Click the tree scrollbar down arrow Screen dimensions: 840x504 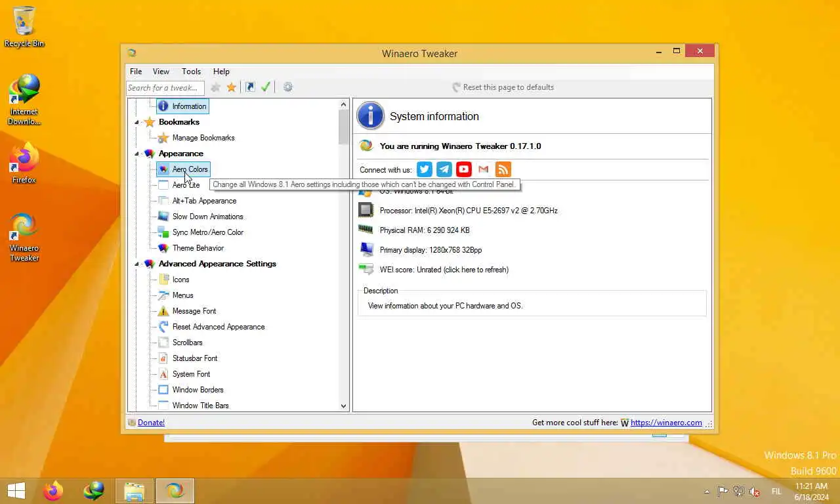pyautogui.click(x=343, y=406)
